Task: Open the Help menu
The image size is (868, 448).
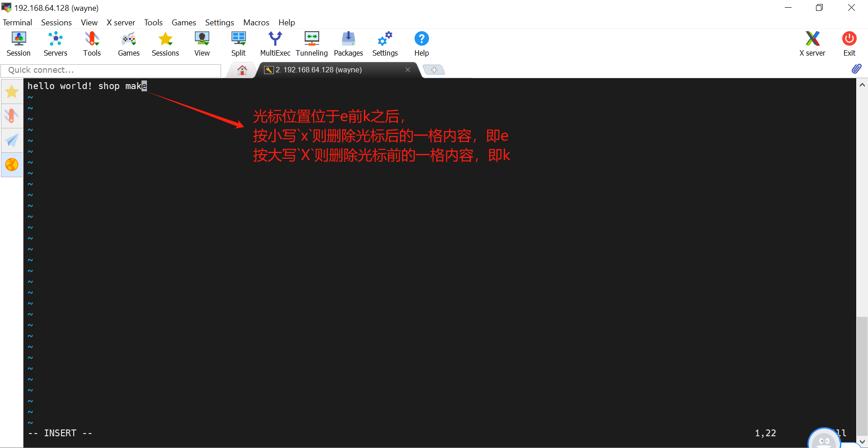Action: click(287, 23)
